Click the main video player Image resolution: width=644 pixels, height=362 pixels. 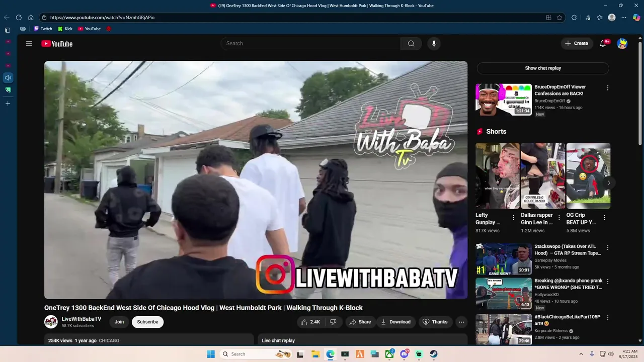point(256,180)
